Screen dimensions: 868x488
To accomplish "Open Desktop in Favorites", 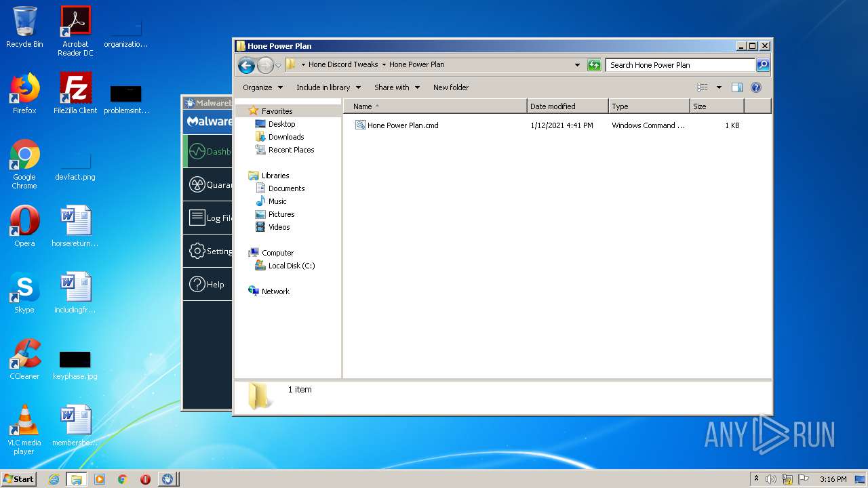I will [281, 124].
